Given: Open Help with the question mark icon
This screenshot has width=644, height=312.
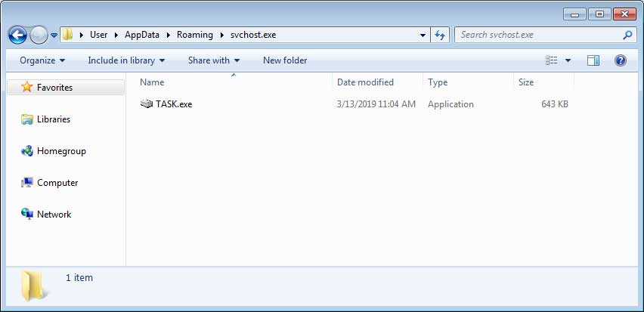Looking at the screenshot, I should (620, 60).
